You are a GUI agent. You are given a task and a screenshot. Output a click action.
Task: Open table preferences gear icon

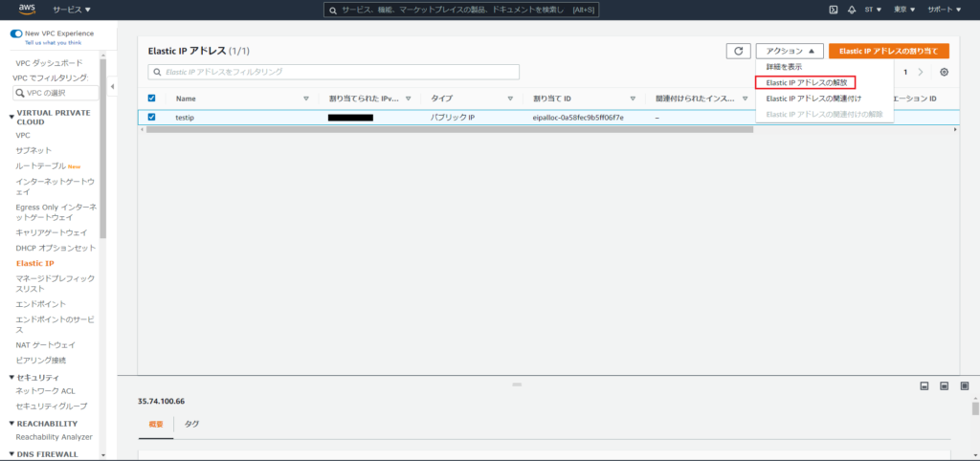[x=945, y=72]
